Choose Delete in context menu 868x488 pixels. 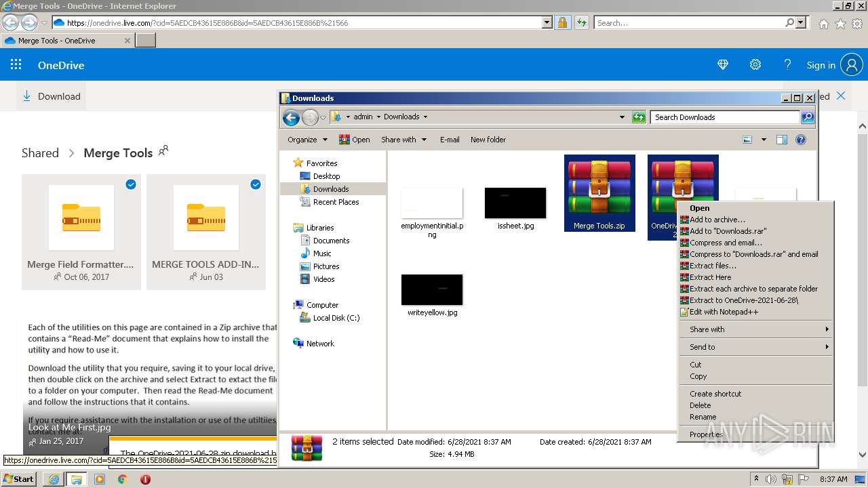755,405
